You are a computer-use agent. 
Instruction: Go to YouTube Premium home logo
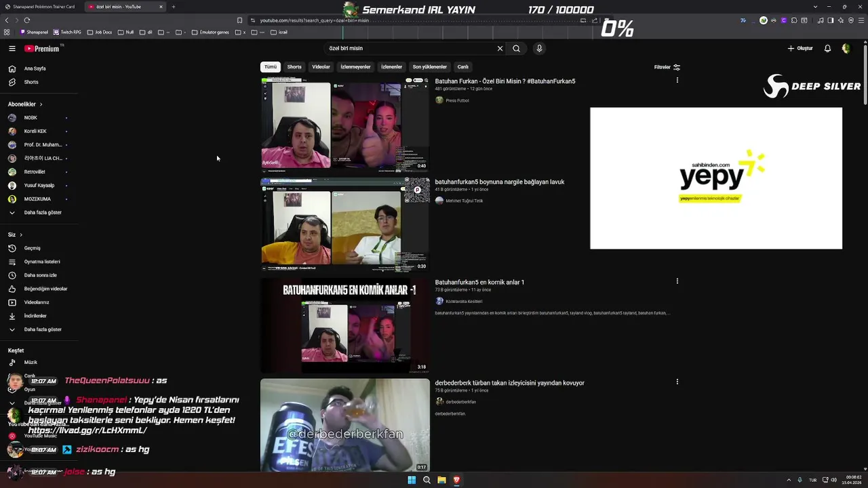[x=42, y=49]
